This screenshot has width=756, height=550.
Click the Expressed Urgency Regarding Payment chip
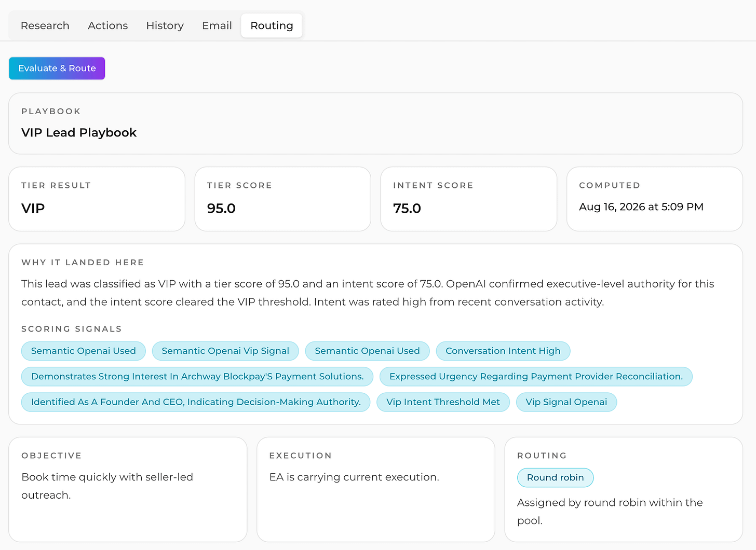(x=536, y=376)
